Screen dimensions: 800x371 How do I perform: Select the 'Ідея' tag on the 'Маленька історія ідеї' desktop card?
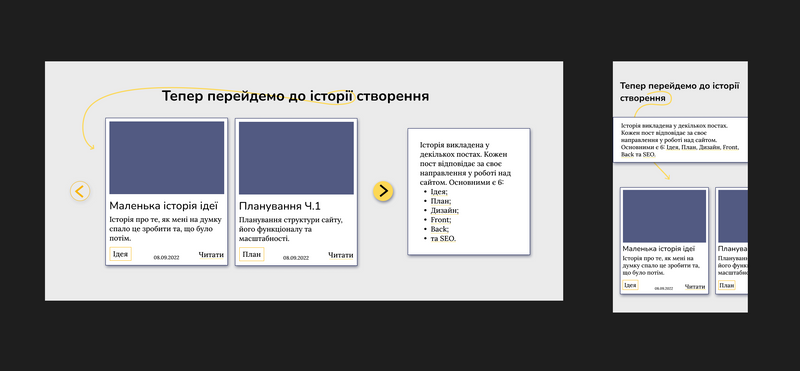tap(120, 254)
